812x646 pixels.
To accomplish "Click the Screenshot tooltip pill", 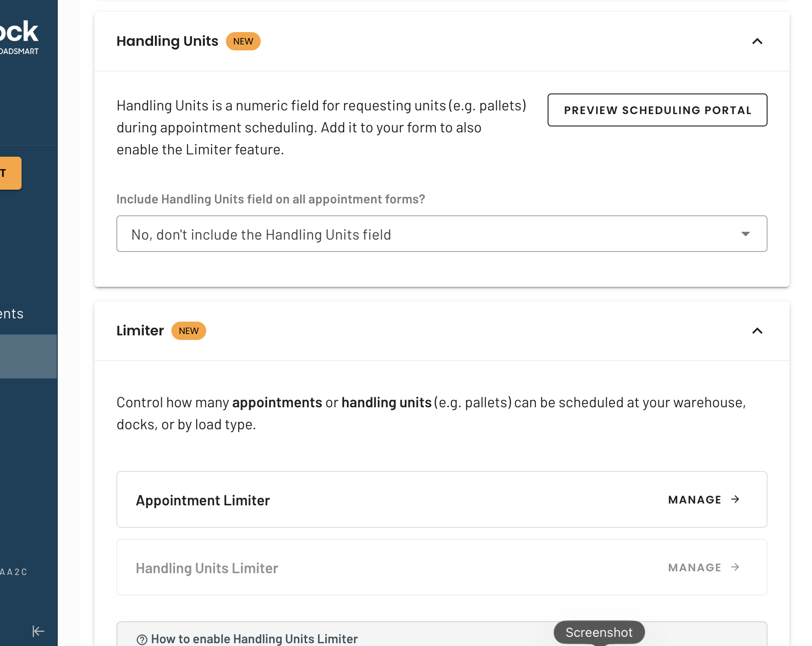I will click(599, 632).
